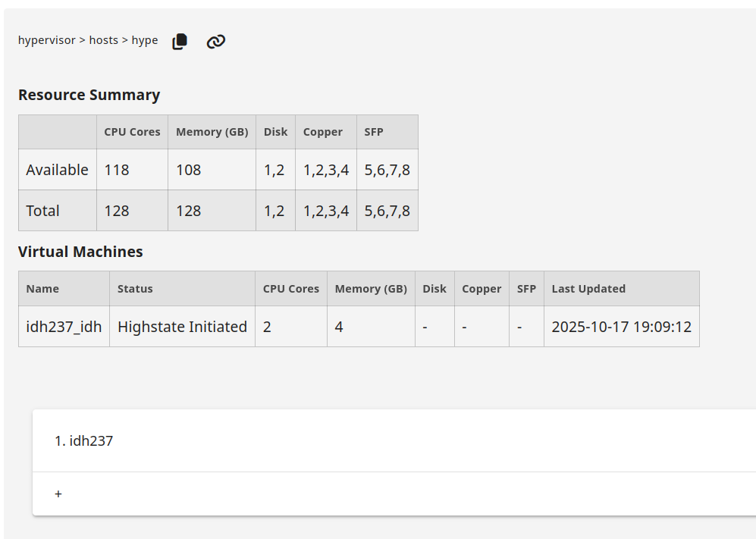Click the Name column header

point(42,289)
